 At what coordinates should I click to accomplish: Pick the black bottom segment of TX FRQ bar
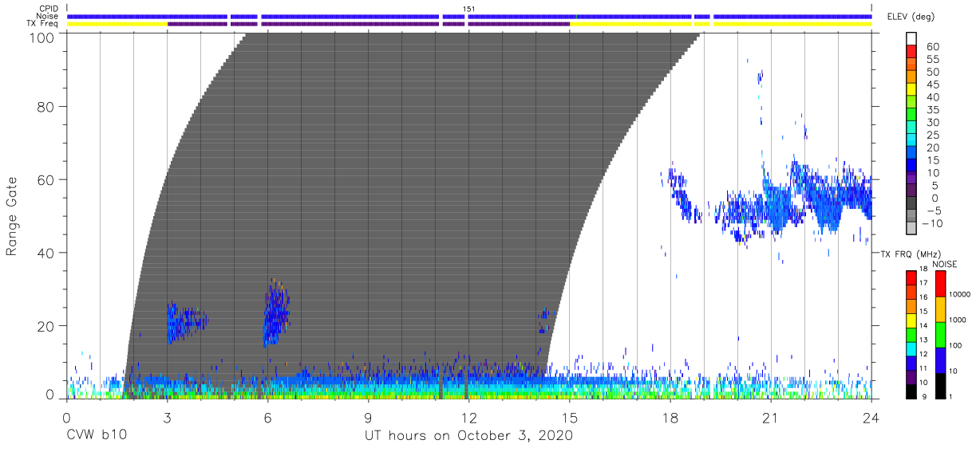click(x=910, y=391)
